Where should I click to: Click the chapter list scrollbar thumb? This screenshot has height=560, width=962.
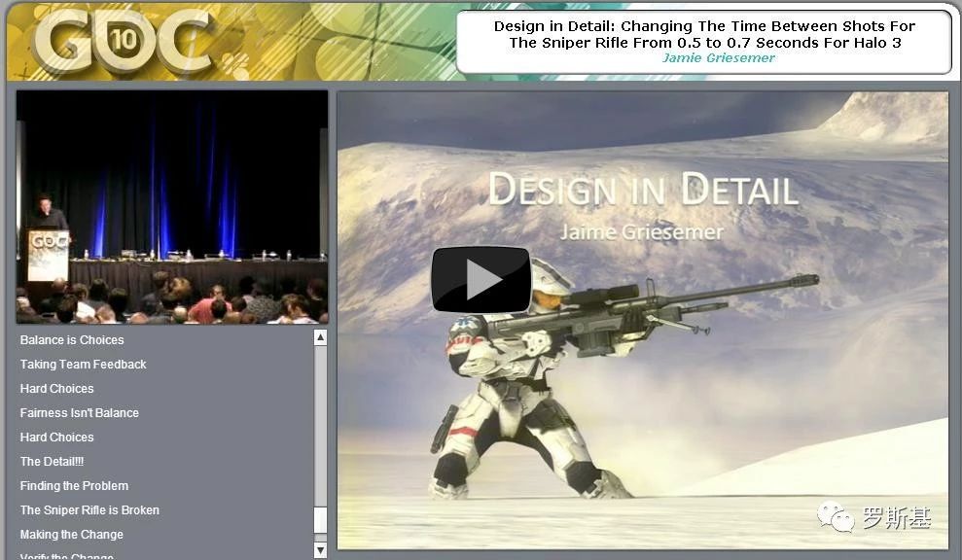[320, 520]
